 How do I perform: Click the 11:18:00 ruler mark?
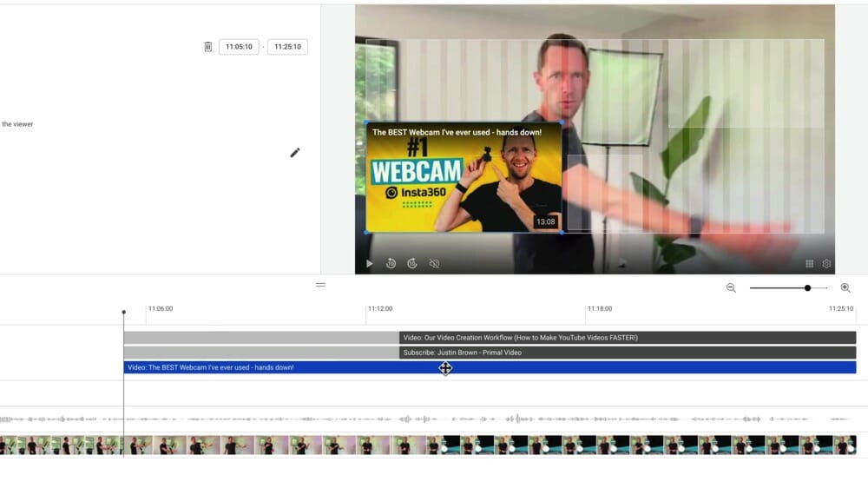pos(600,308)
